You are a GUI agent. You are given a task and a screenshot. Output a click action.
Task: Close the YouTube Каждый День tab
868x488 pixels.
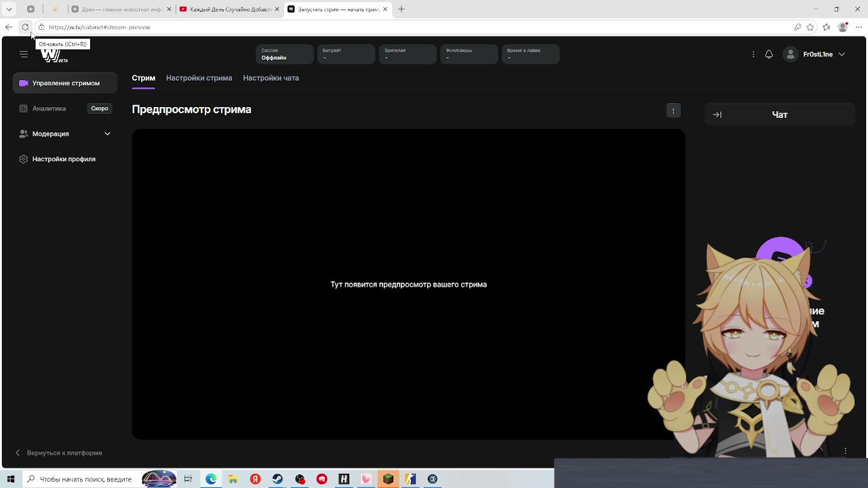277,9
